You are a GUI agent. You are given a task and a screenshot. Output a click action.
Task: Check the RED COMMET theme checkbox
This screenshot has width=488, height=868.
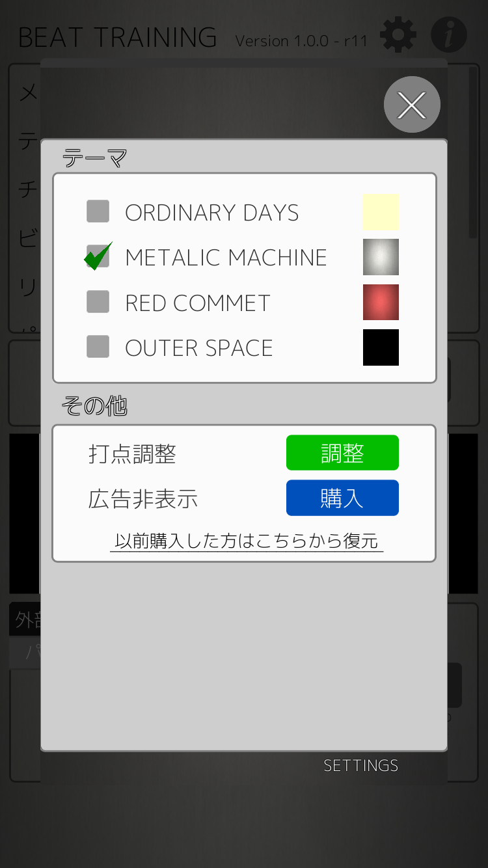click(x=98, y=302)
